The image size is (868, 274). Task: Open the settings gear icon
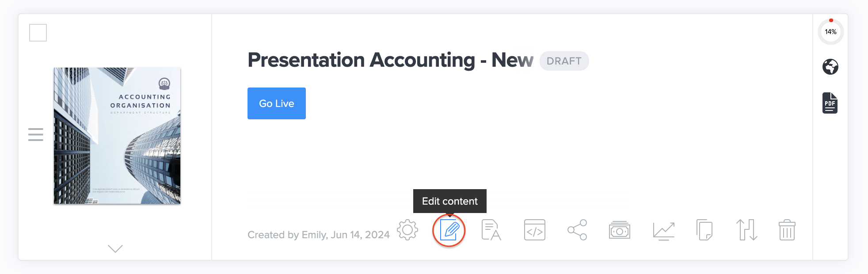point(407,230)
